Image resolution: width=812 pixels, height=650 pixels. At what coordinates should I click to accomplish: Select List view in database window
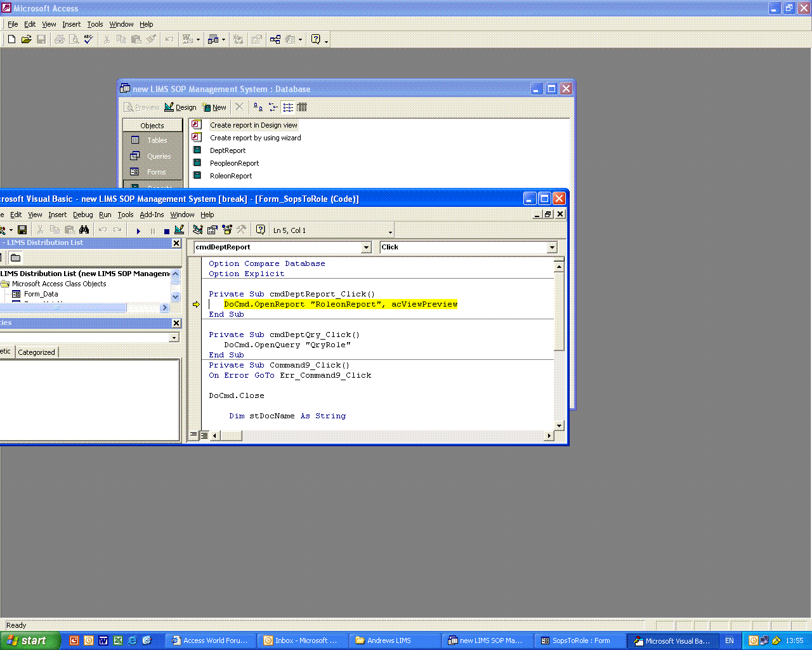coord(288,107)
